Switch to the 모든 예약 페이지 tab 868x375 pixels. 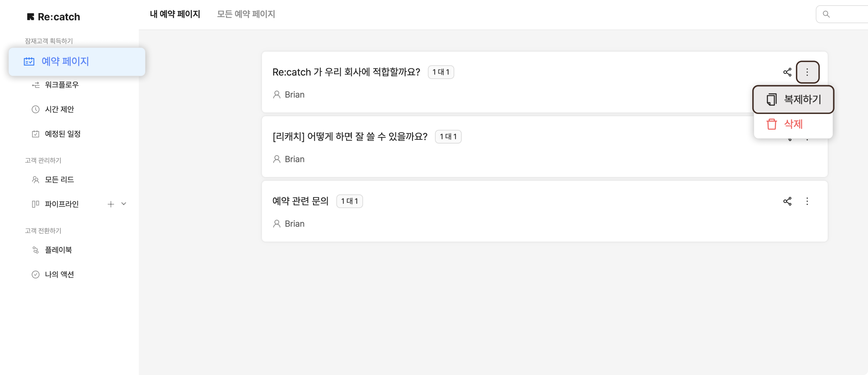(246, 14)
